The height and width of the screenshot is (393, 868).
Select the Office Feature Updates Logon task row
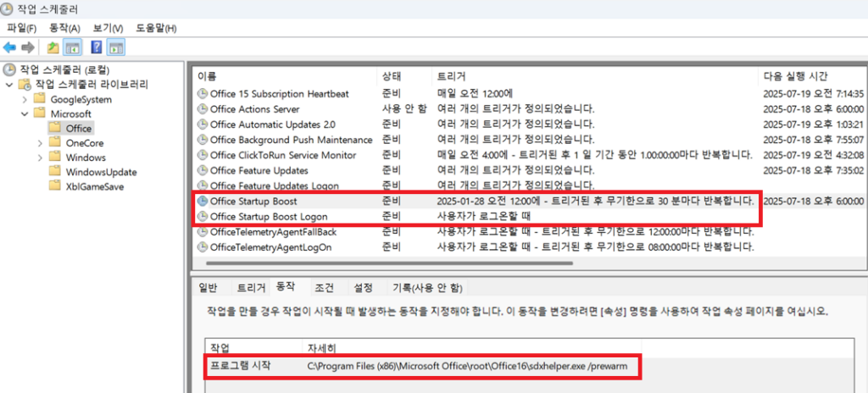[x=531, y=186]
